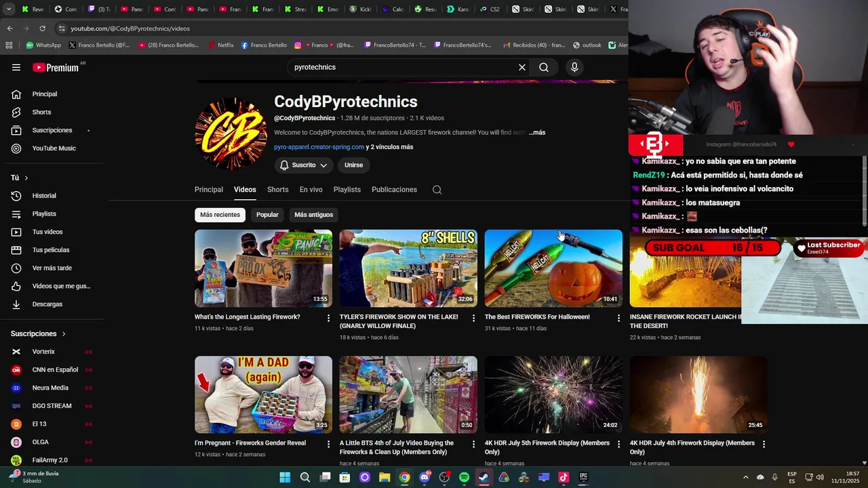Open options for BTS 4th of July video

[x=474, y=444]
